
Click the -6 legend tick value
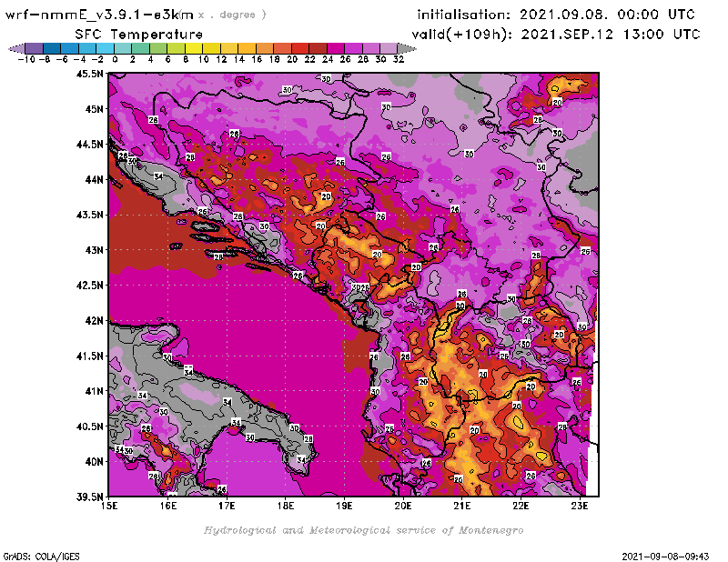click(x=62, y=59)
